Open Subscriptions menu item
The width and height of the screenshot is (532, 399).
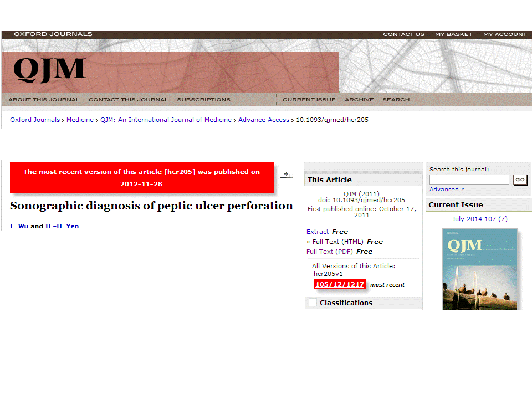(203, 100)
